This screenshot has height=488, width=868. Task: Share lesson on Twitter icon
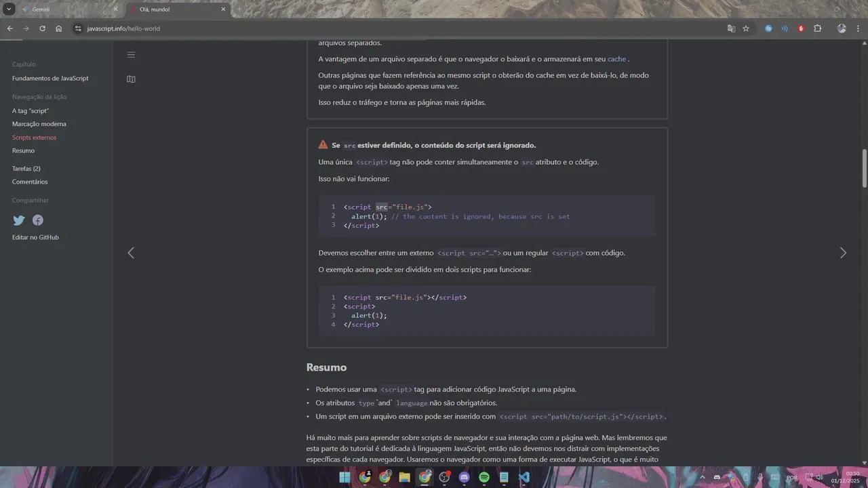click(x=19, y=220)
